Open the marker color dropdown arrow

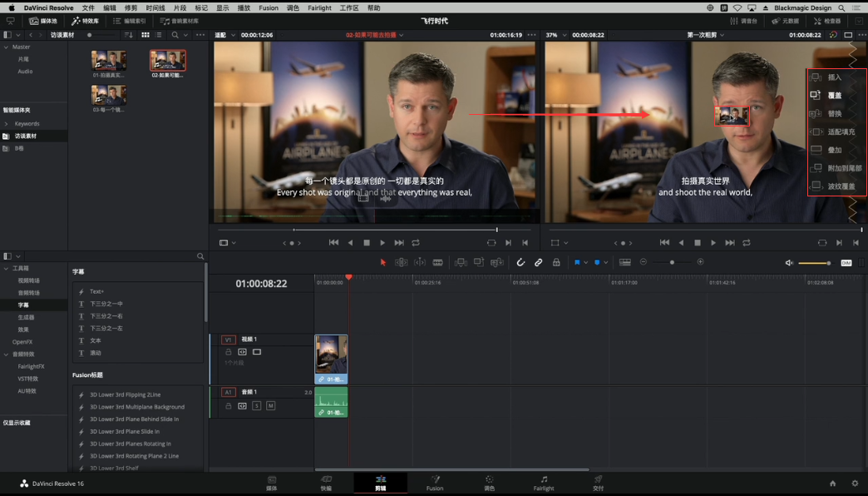605,263
